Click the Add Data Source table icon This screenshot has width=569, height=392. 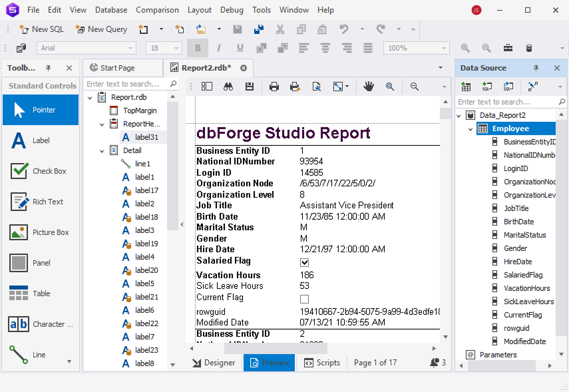(x=465, y=86)
